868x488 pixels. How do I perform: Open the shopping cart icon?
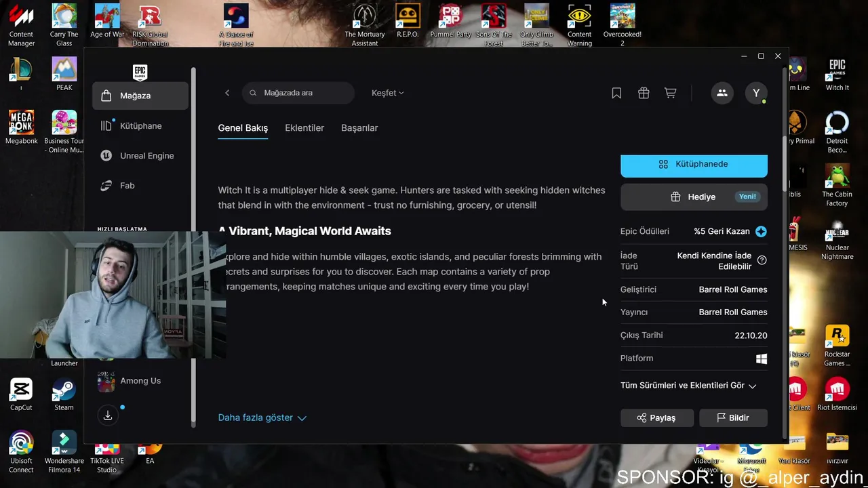[670, 93]
